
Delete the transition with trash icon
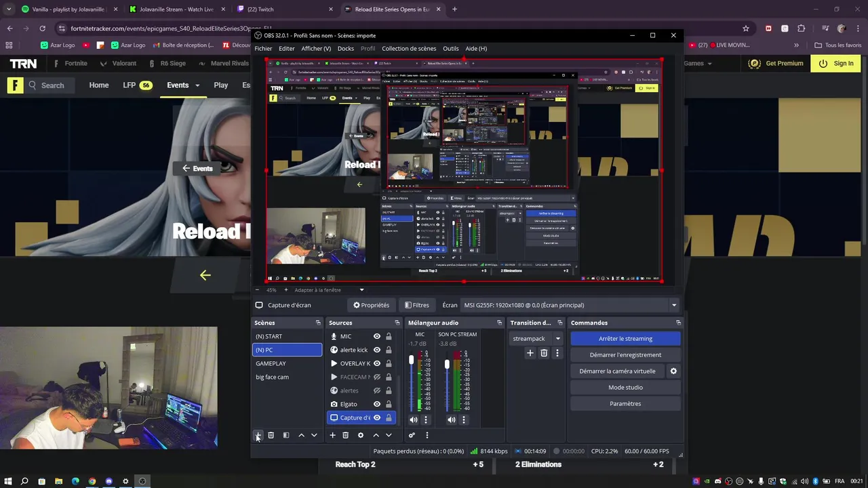pos(544,353)
